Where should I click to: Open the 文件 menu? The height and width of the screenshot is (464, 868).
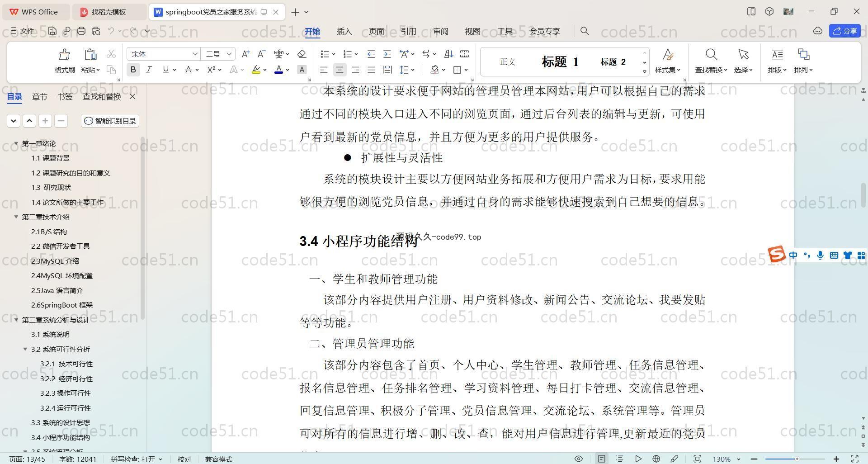[23, 31]
